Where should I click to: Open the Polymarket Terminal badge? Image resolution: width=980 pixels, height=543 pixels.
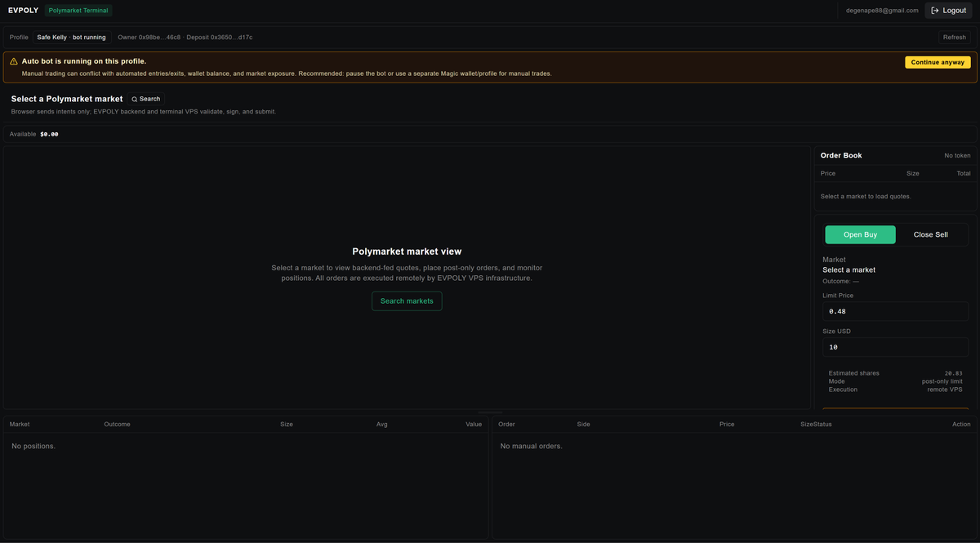pos(78,11)
